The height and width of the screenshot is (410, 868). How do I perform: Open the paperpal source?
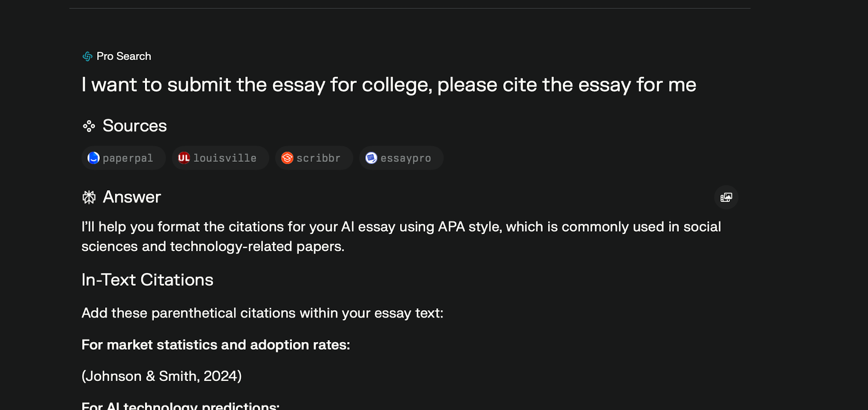click(x=123, y=158)
